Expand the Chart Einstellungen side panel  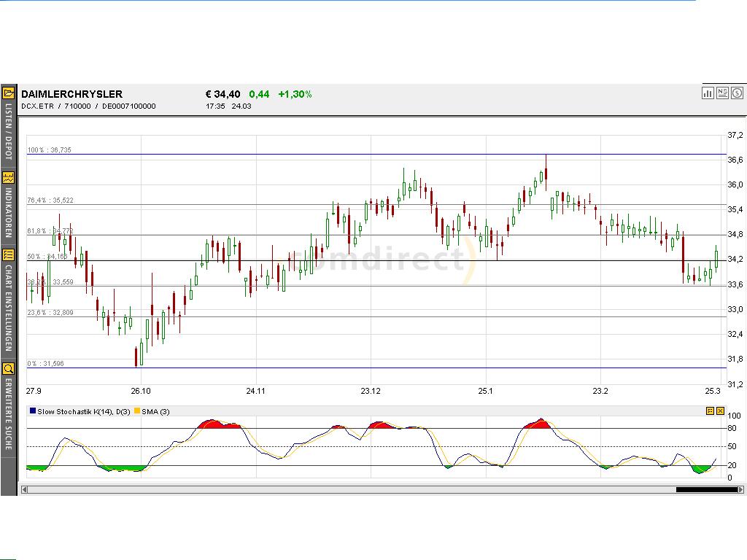8,308
